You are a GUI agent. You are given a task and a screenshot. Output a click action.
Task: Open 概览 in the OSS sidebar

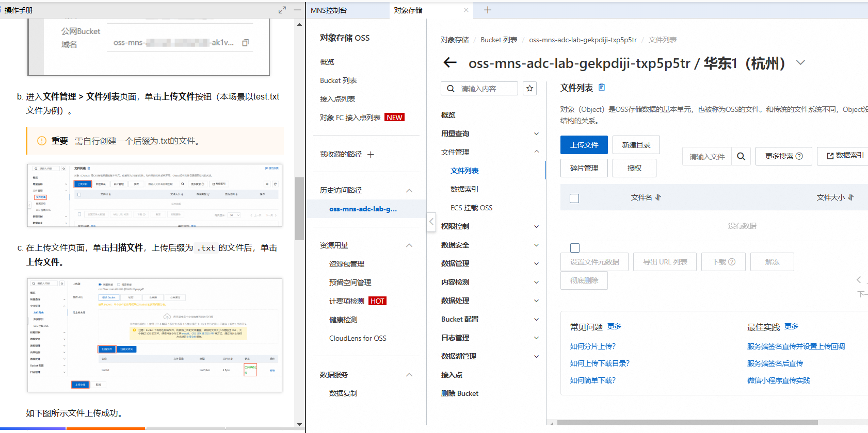point(327,62)
